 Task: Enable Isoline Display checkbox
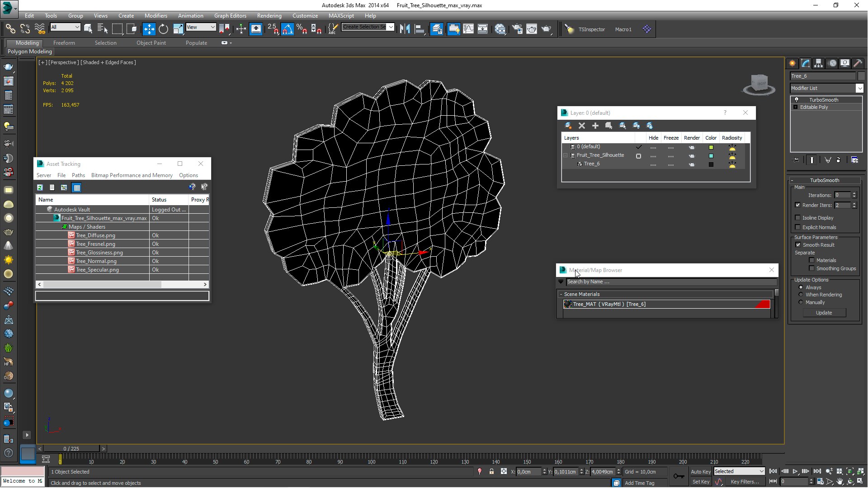tap(797, 218)
